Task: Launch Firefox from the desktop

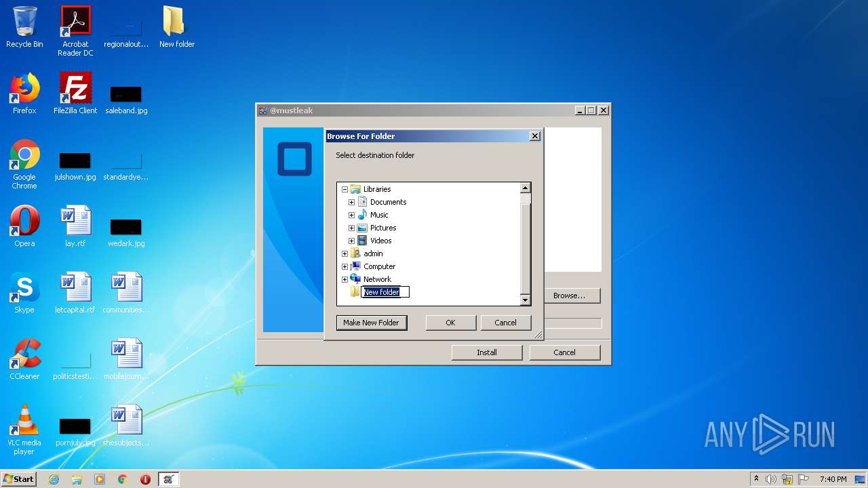Action: (x=24, y=94)
